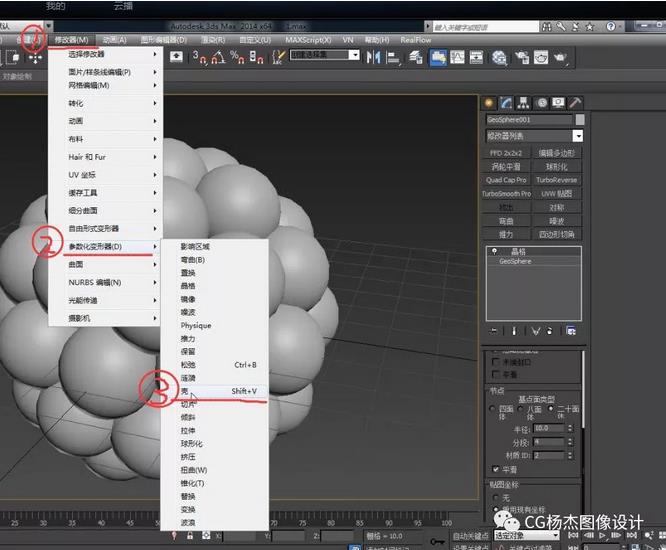Toggle lightbulb of 晶格 modifier in stack
This screenshot has width=666, height=550.
494,251
